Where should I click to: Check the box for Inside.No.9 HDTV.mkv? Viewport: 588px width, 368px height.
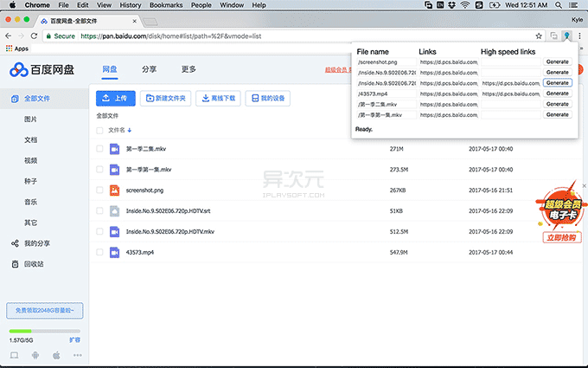99,231
